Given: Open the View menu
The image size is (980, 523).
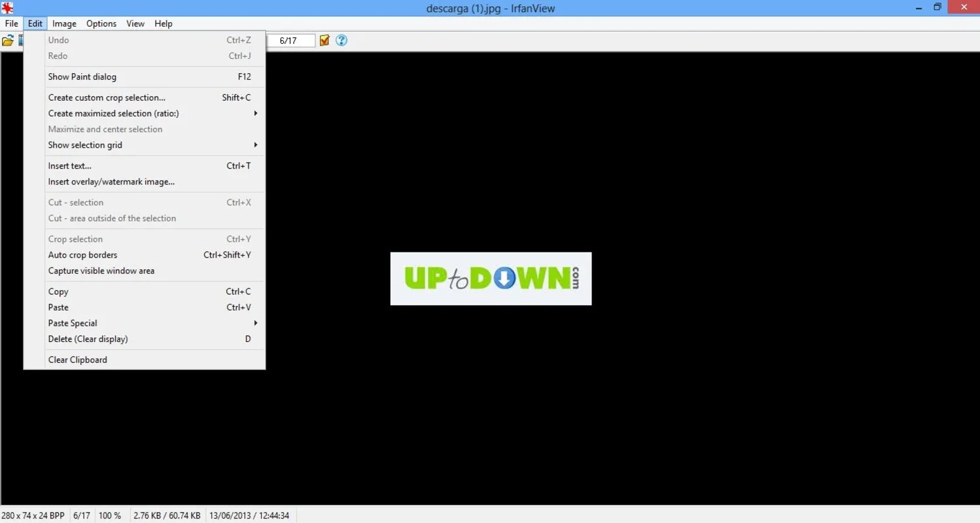Looking at the screenshot, I should [x=135, y=24].
